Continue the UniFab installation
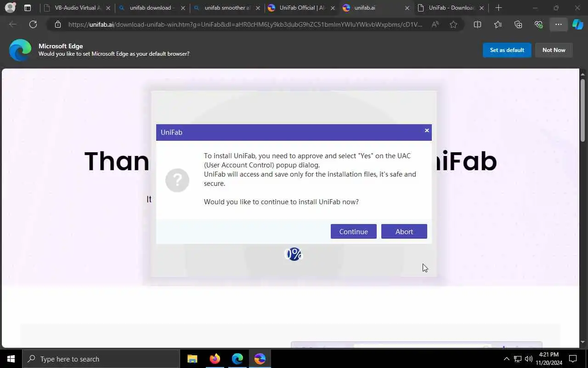Viewport: 588px width, 368px height. 353,231
